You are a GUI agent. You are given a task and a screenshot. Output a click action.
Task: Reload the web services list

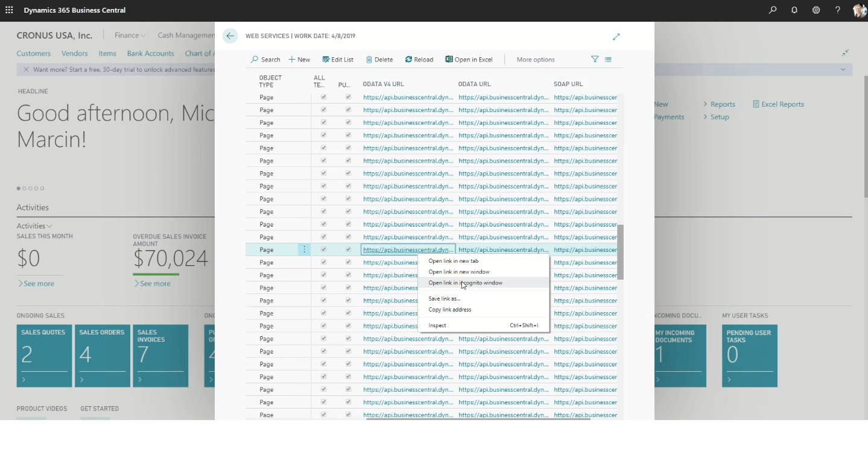tap(419, 60)
